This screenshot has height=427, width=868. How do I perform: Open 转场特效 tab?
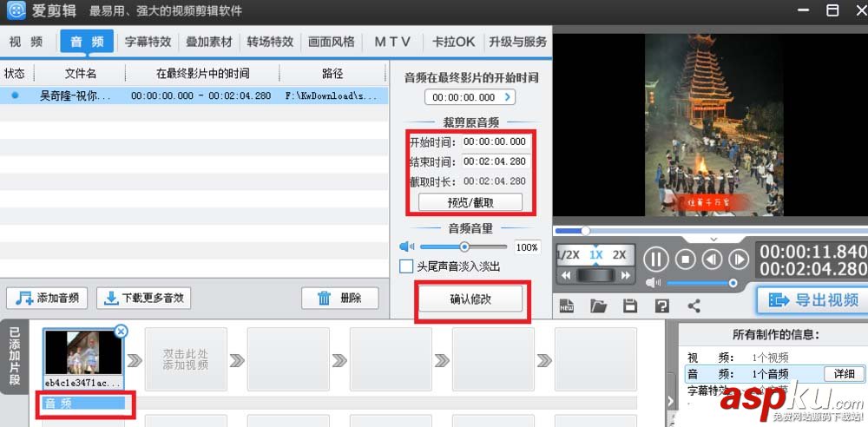(x=270, y=42)
